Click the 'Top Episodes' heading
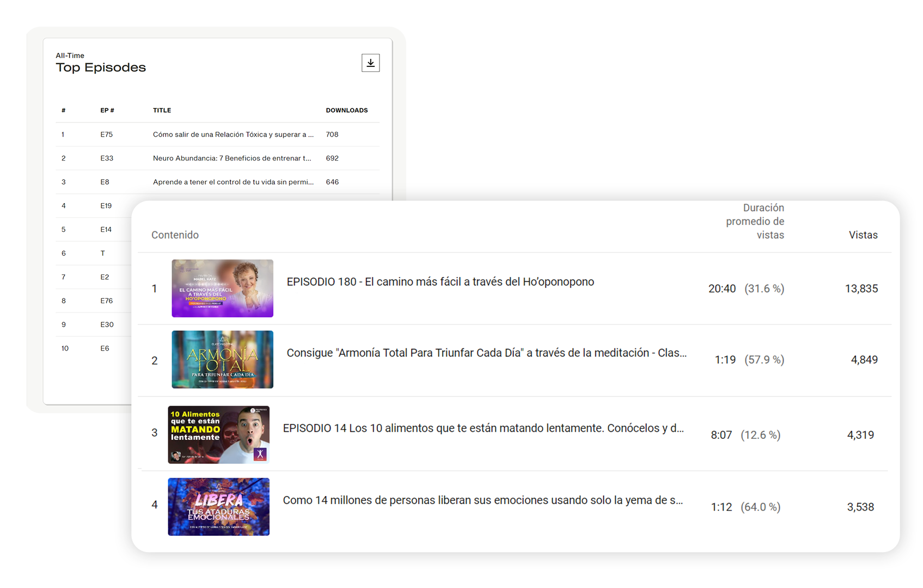 point(101,68)
